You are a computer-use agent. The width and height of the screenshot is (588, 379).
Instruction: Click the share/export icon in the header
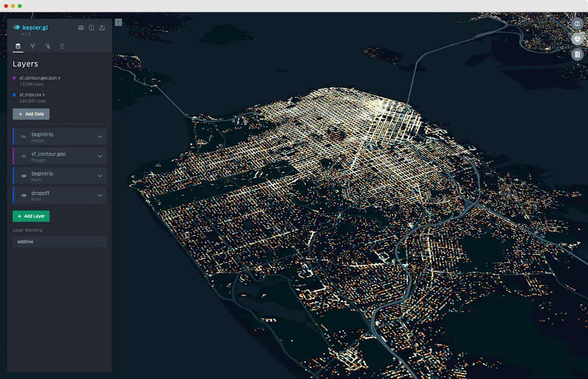coord(102,27)
